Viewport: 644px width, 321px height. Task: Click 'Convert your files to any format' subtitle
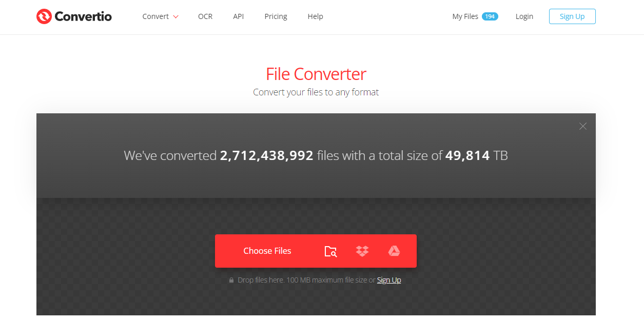point(316,92)
